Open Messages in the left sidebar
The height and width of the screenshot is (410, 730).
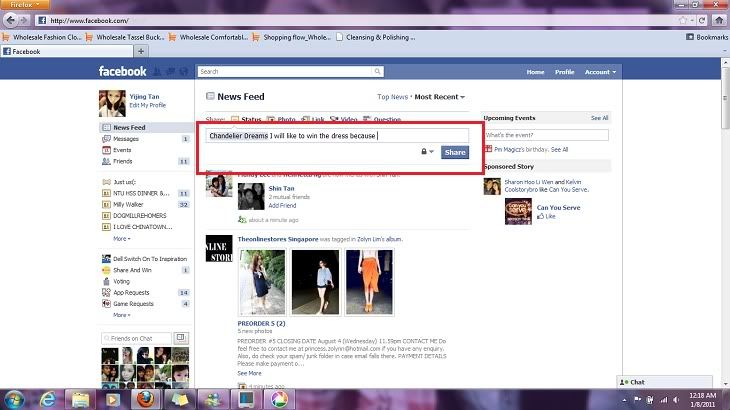pos(146,139)
